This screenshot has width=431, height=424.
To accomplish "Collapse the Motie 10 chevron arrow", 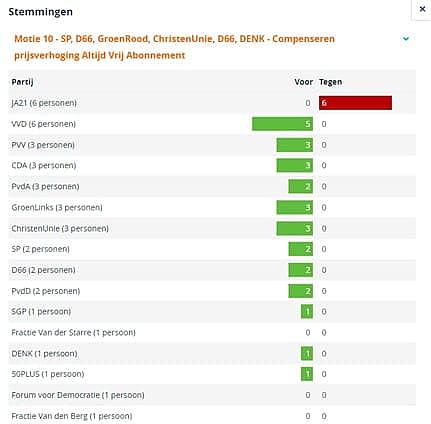I will [x=406, y=39].
